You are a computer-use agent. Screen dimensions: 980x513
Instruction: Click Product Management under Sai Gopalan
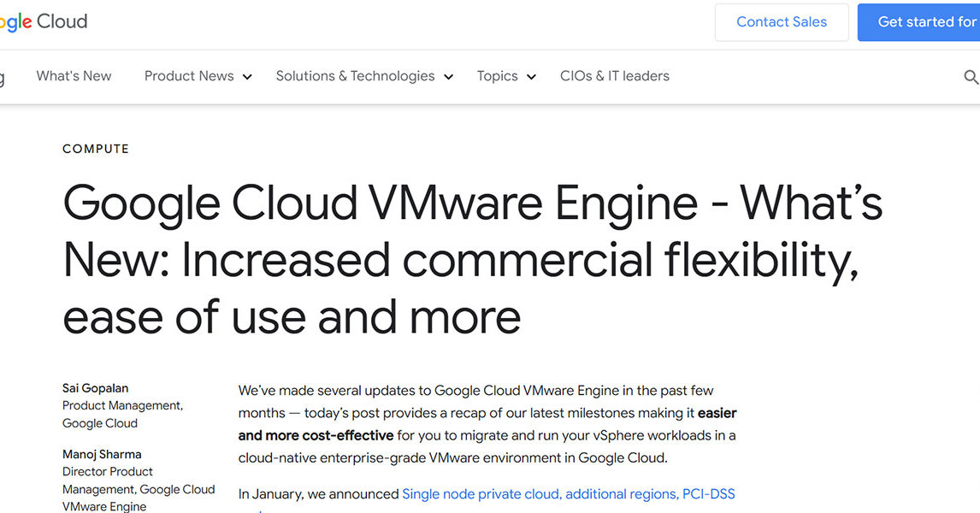(123, 405)
